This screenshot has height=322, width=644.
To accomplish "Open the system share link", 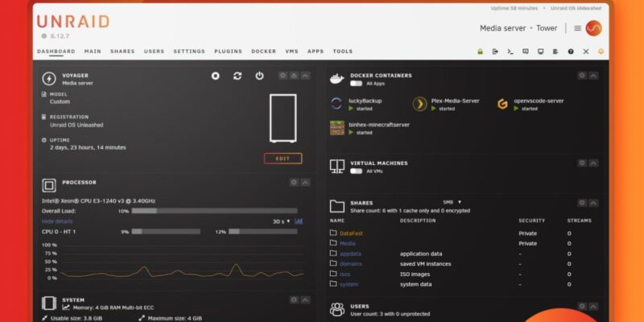I will click(349, 284).
